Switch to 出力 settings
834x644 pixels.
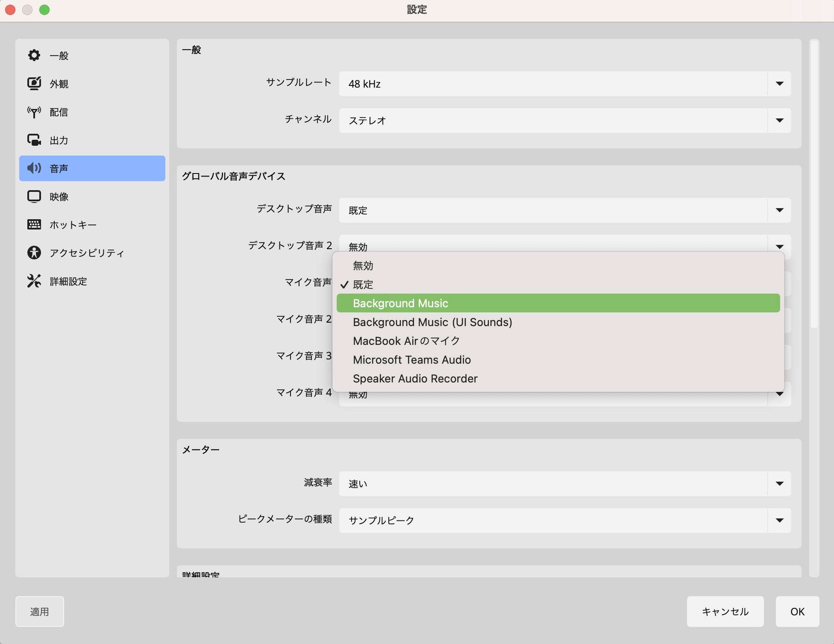pos(92,140)
